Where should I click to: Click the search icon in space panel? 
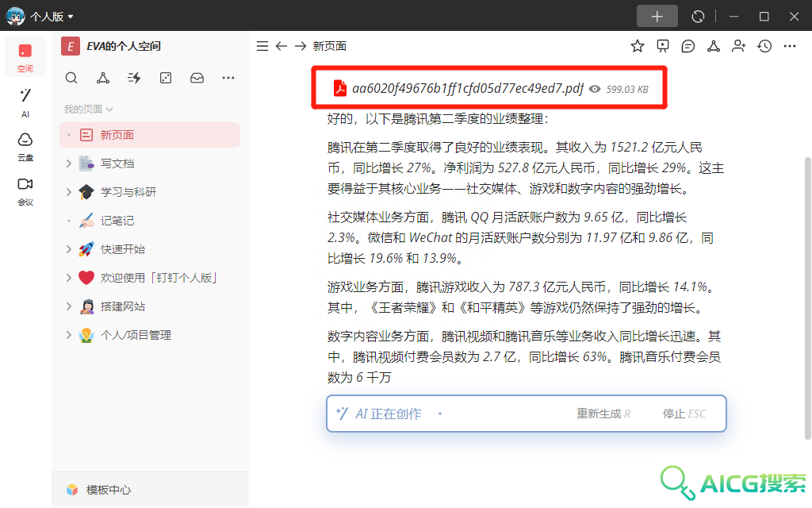[x=71, y=79]
